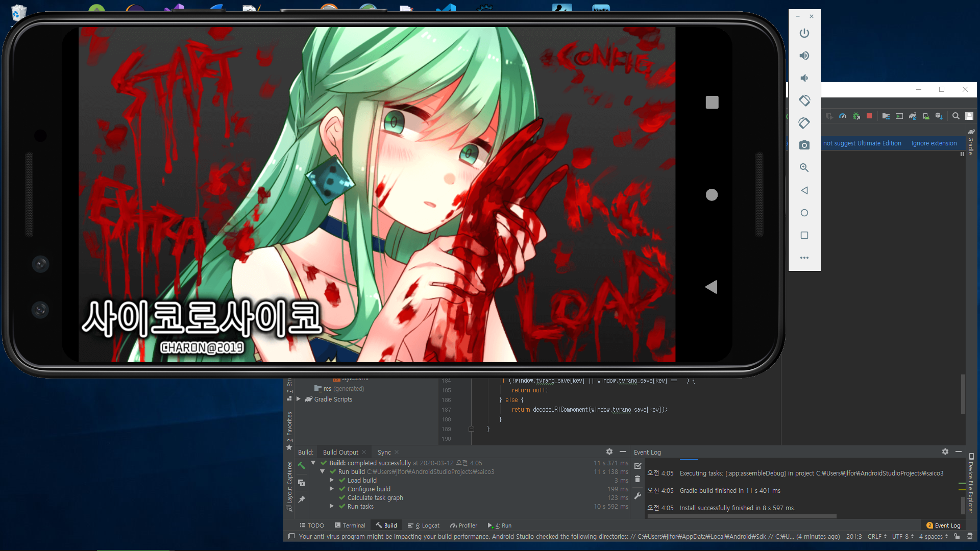Click the emulator zoom magnifier icon
The image size is (980, 551).
[x=804, y=168]
